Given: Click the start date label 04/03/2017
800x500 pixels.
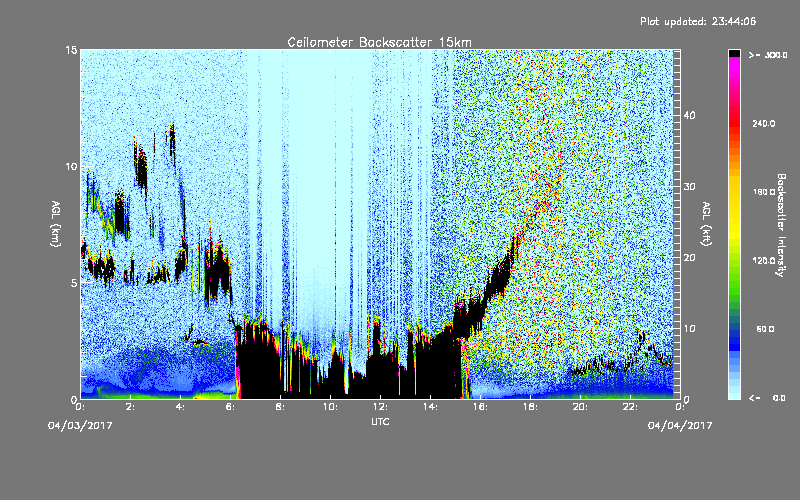Looking at the screenshot, I should click(x=80, y=426).
